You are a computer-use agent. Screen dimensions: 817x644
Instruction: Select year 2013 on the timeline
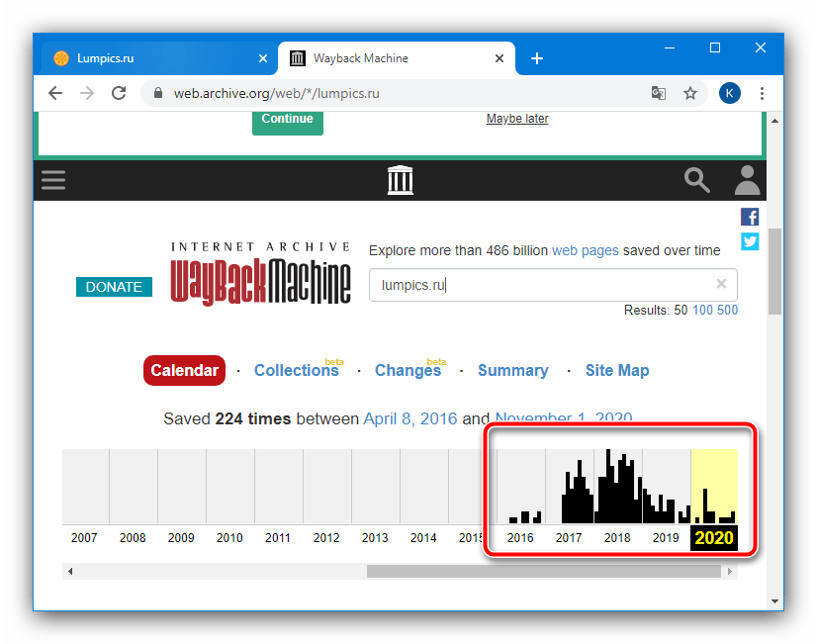coord(375,538)
